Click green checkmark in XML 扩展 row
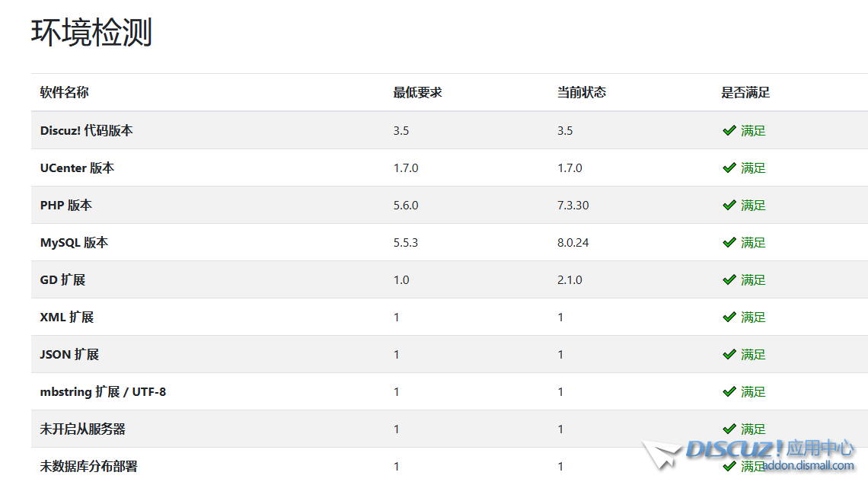The width and height of the screenshot is (868, 485). click(729, 317)
